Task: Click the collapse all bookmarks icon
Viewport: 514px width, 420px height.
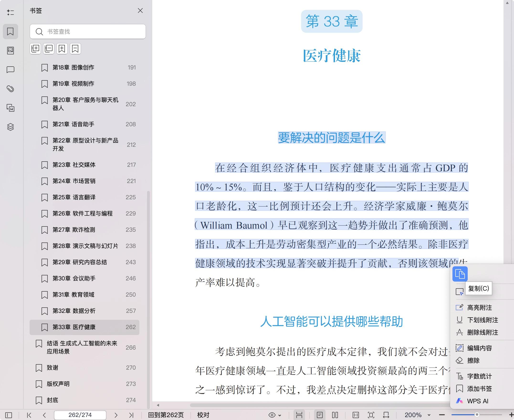Action: pos(49,49)
